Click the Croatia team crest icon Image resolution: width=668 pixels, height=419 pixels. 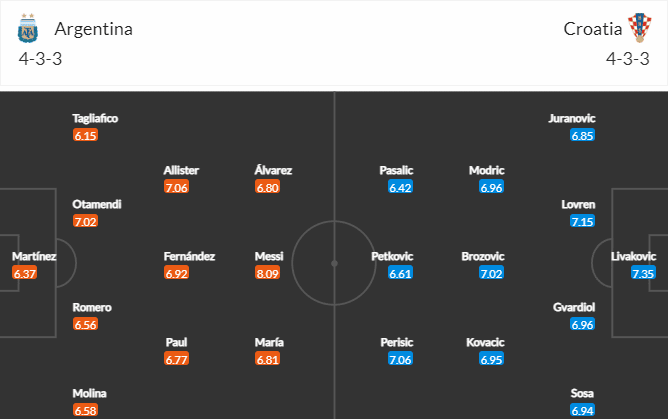tap(639, 28)
